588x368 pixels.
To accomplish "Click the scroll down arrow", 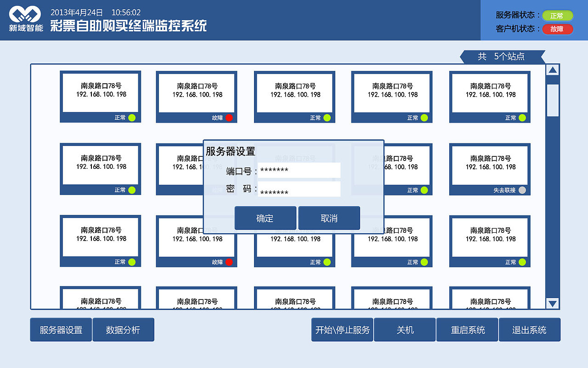I will [x=553, y=303].
